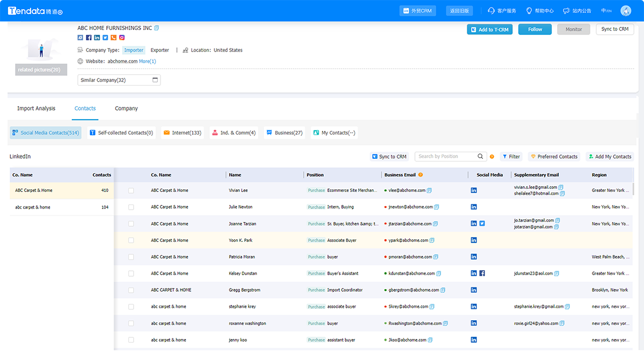Open Julie Newton's LinkedIn profile icon
This screenshot has width=644, height=362.
474,207
